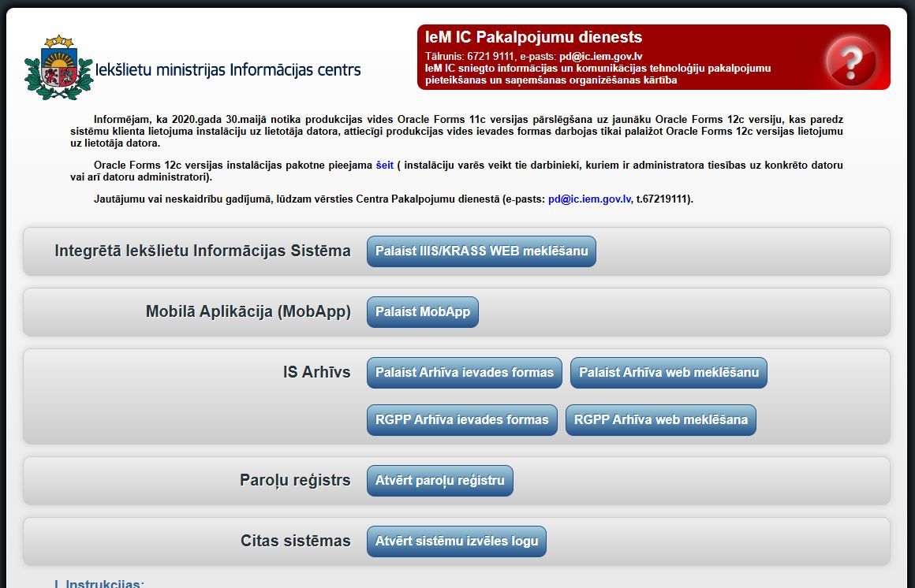915x588 pixels.
Task: Click the red question mark help icon
Action: (x=850, y=59)
